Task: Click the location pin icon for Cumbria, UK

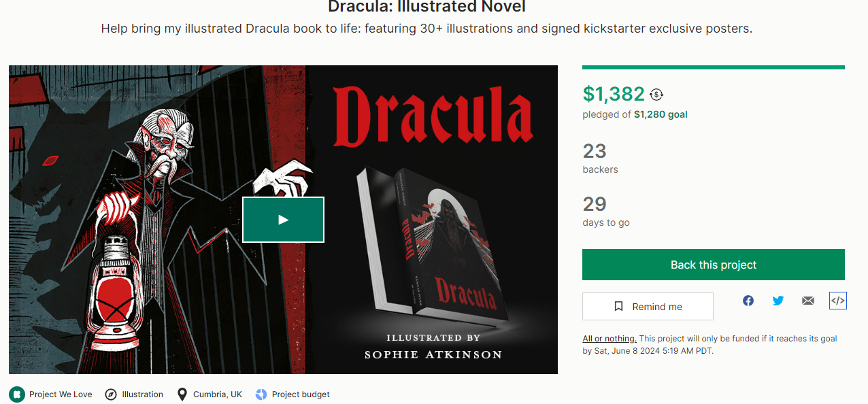Action: click(182, 394)
